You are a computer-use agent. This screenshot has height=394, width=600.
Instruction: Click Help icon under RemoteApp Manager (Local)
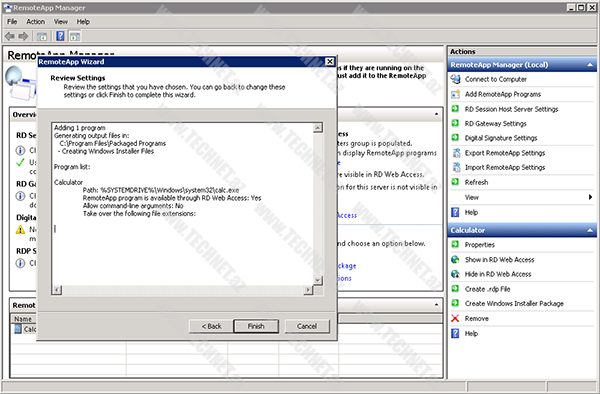pos(455,212)
